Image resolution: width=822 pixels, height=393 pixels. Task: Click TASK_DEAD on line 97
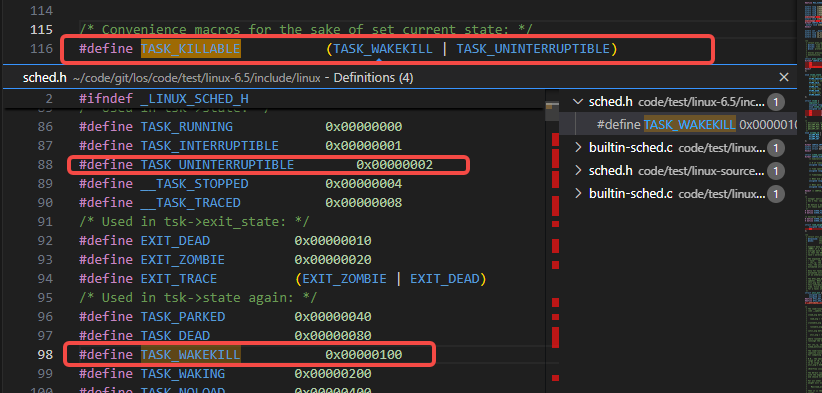[175, 336]
